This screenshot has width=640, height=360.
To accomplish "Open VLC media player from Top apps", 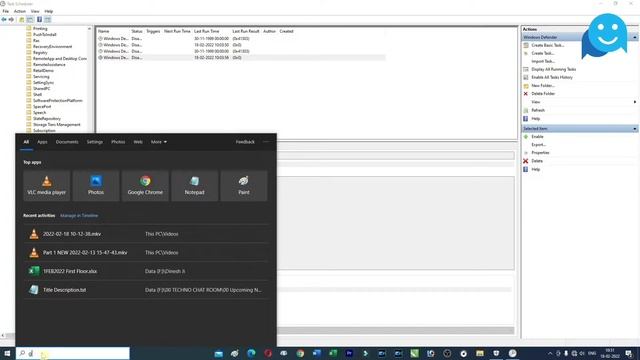I will click(47, 186).
